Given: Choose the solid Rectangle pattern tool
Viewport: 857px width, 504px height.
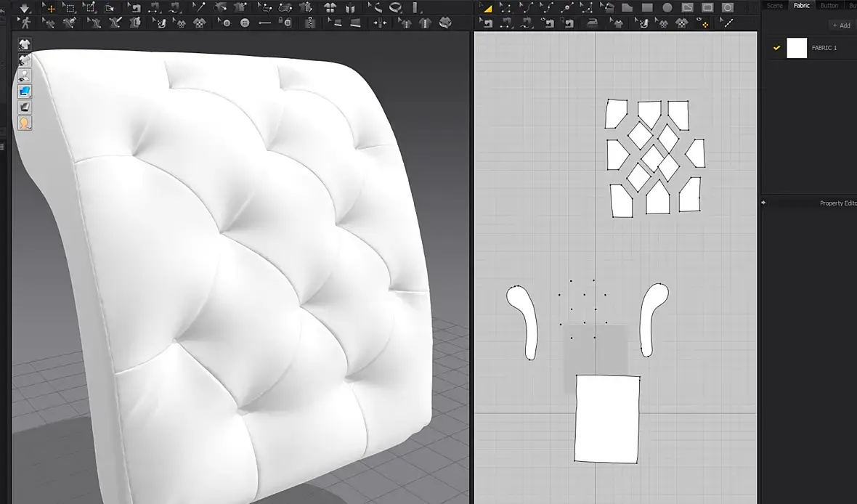Looking at the screenshot, I should coord(647,8).
